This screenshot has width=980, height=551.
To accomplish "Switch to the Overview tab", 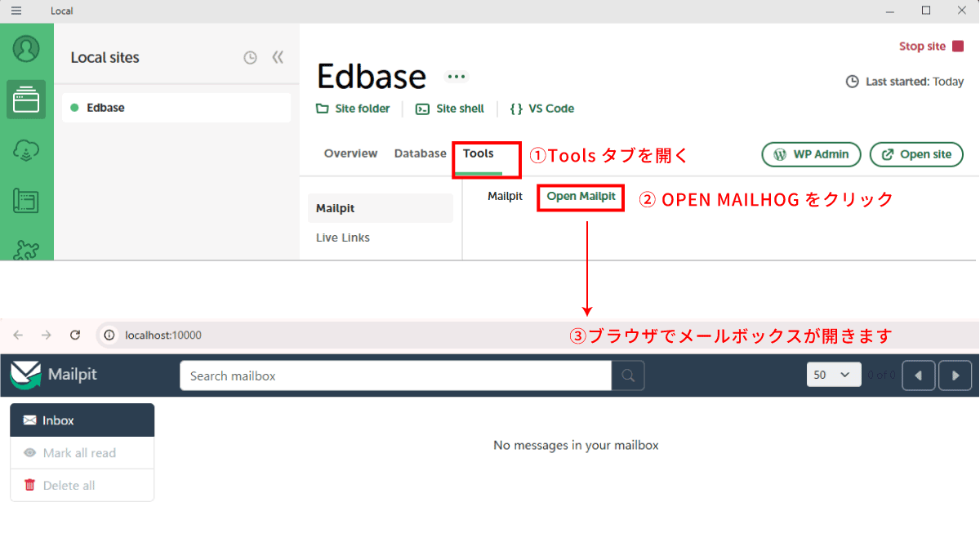I will click(350, 153).
